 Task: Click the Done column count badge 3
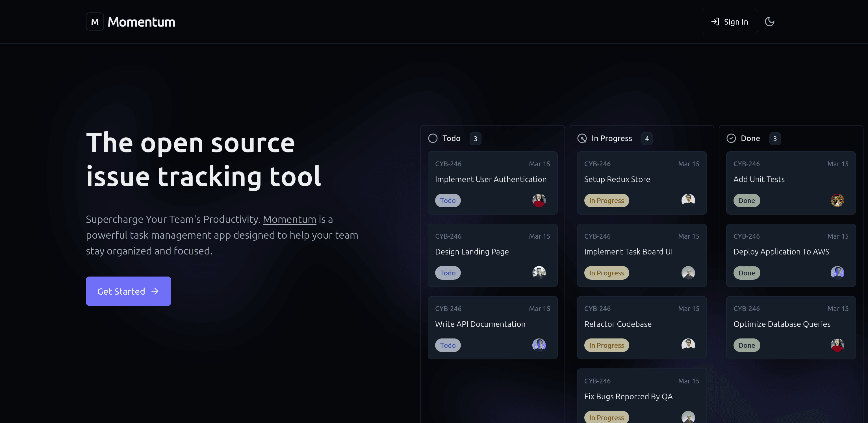[775, 139]
